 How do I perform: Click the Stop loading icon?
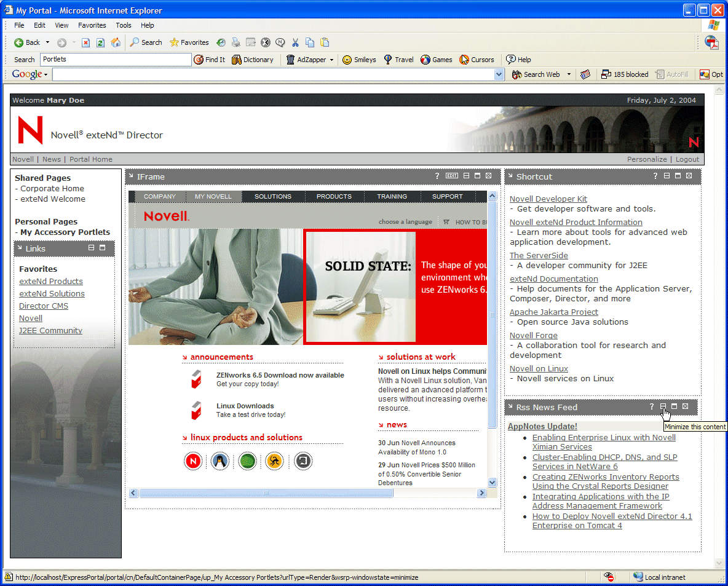pyautogui.click(x=85, y=42)
